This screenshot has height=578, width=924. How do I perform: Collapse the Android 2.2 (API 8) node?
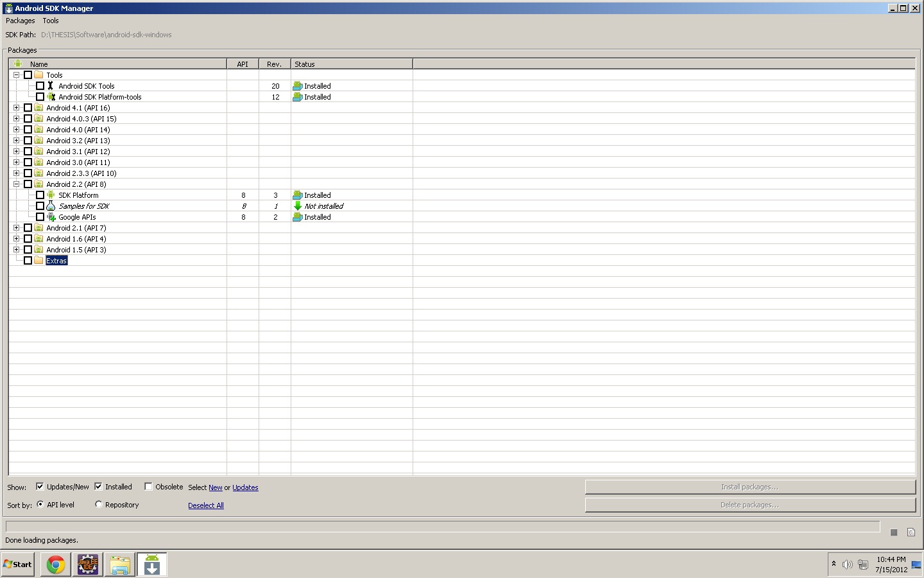[16, 184]
